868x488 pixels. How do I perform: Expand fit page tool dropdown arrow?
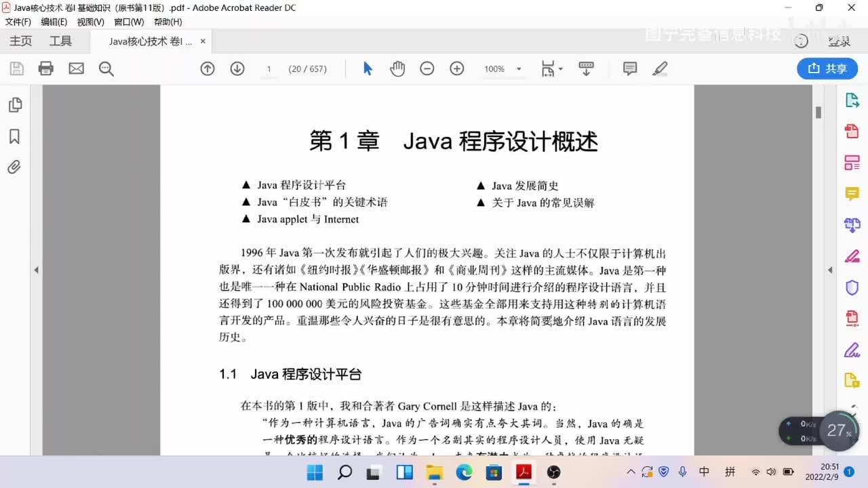coord(560,69)
